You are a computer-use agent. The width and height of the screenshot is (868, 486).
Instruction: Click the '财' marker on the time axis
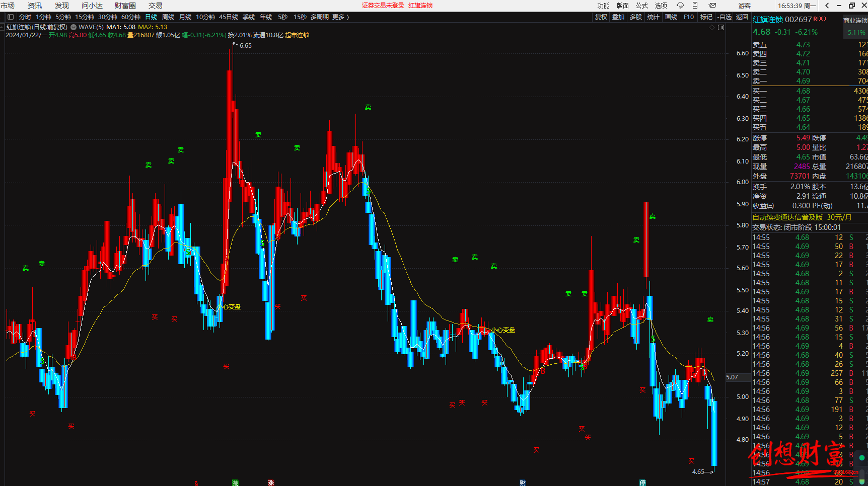523,483
